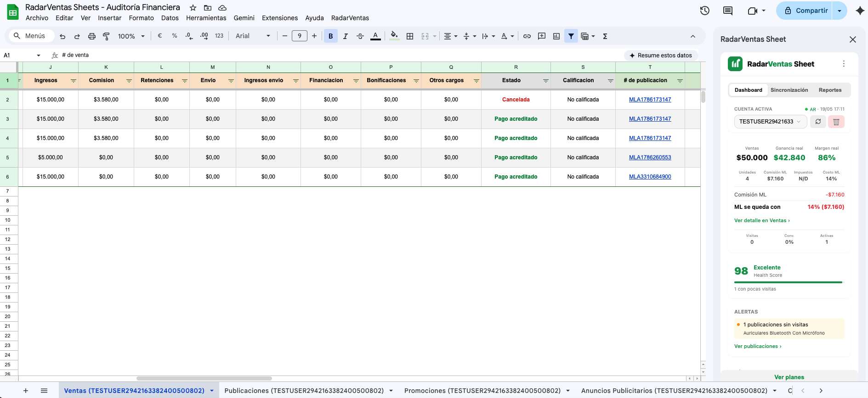Screen dimensions: 868x398
Task: Open the Archivo menu
Action: pyautogui.click(x=37, y=18)
